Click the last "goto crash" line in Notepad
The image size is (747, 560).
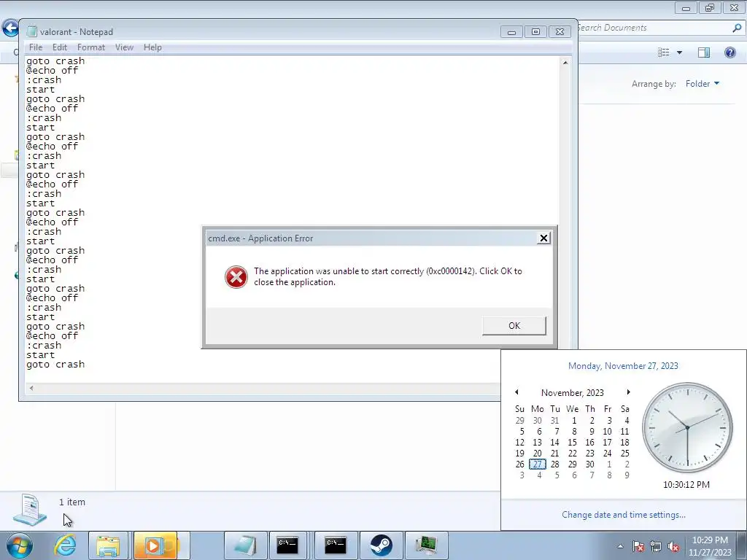pos(55,365)
